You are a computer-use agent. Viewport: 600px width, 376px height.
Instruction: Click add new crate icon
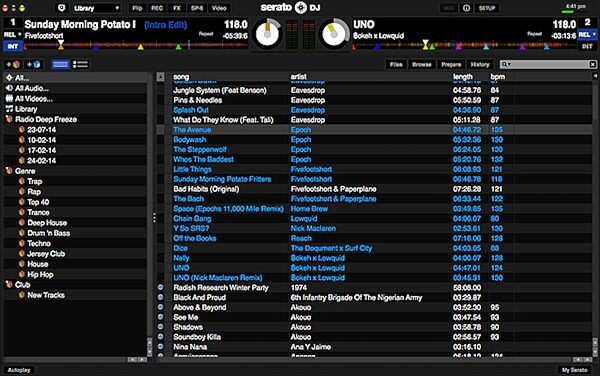tap(13, 64)
